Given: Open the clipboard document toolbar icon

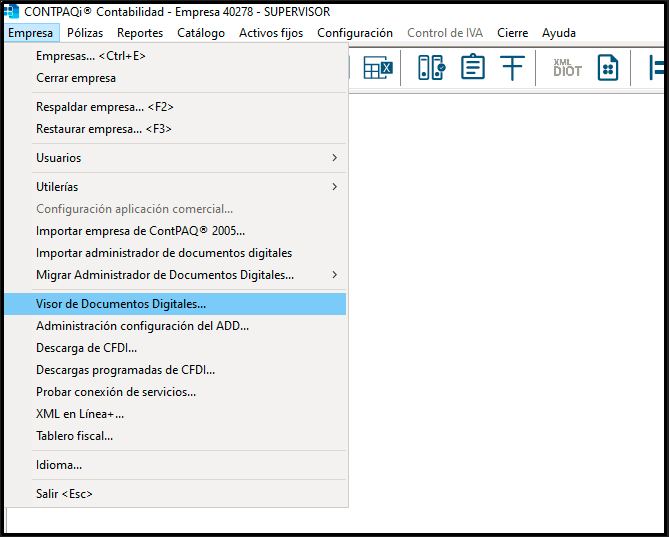Looking at the screenshot, I should coord(473,67).
